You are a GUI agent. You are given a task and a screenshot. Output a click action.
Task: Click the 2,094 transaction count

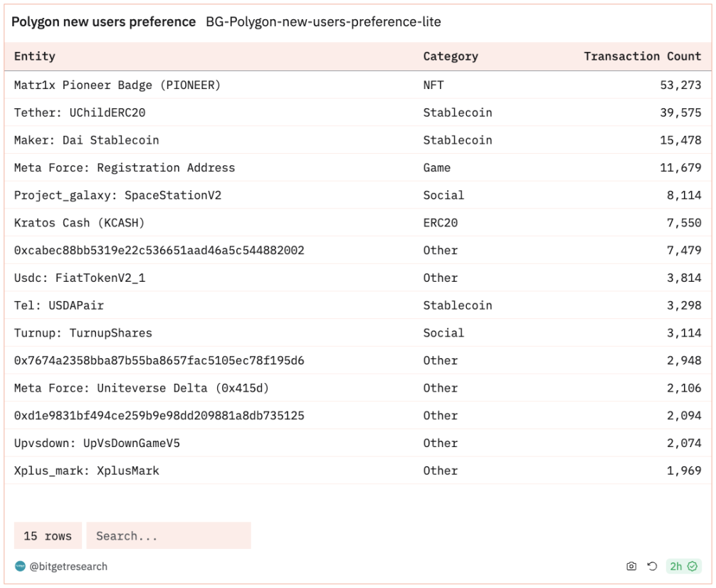(x=684, y=415)
